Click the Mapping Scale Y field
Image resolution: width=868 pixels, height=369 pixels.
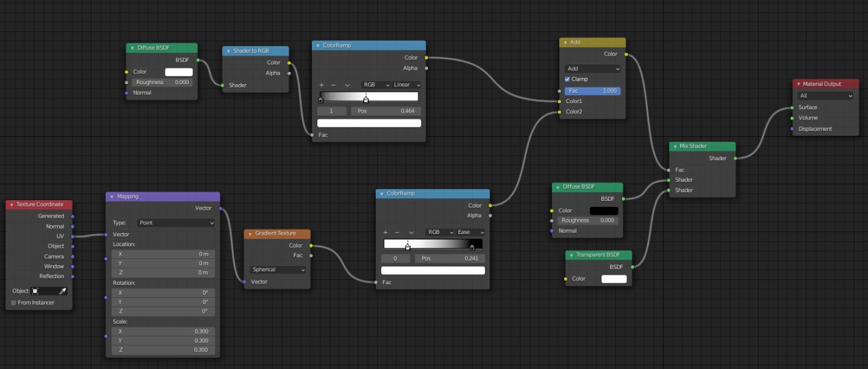(x=163, y=341)
